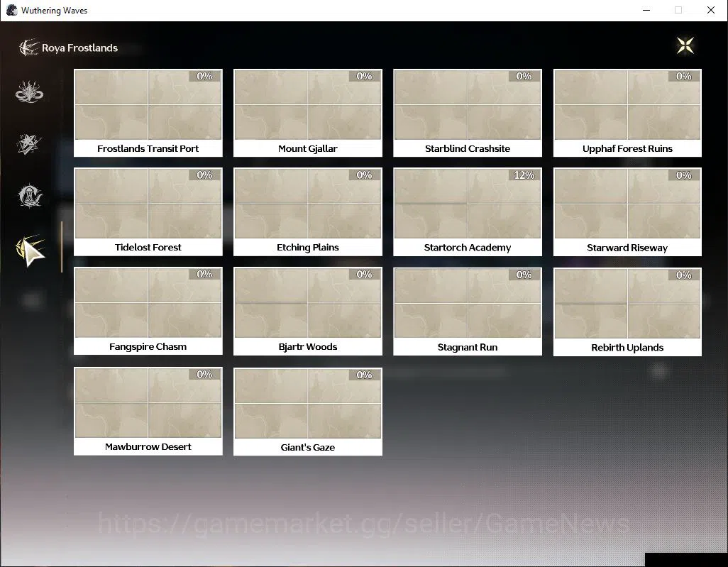Image resolution: width=728 pixels, height=567 pixels.
Task: Open the Frostlands Transit Port map thumbnail
Action: pyautogui.click(x=148, y=105)
